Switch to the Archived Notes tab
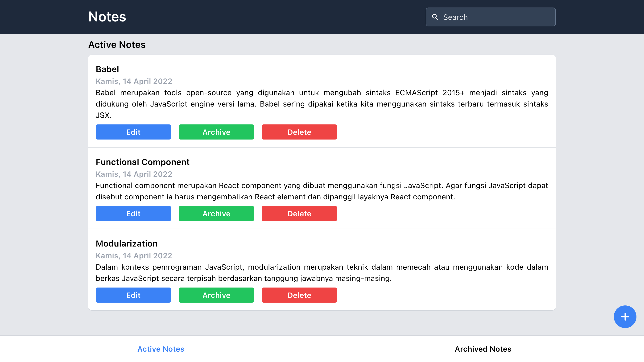Screen dimensions: 644x362 coord(483,349)
